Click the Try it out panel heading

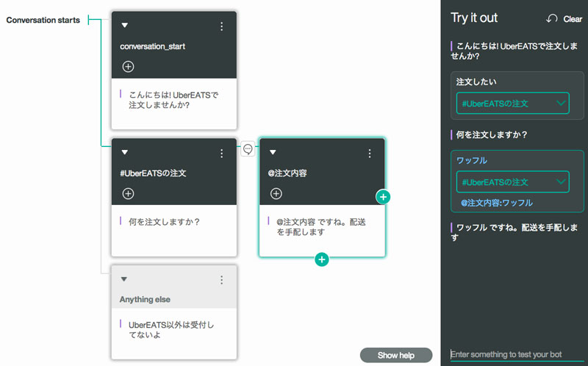474,18
